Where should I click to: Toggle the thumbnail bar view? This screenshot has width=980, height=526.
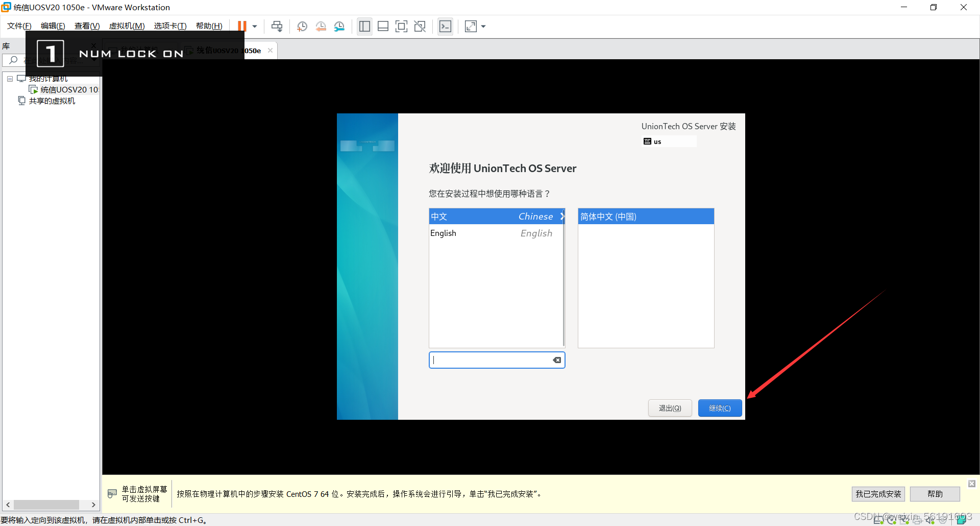point(383,26)
